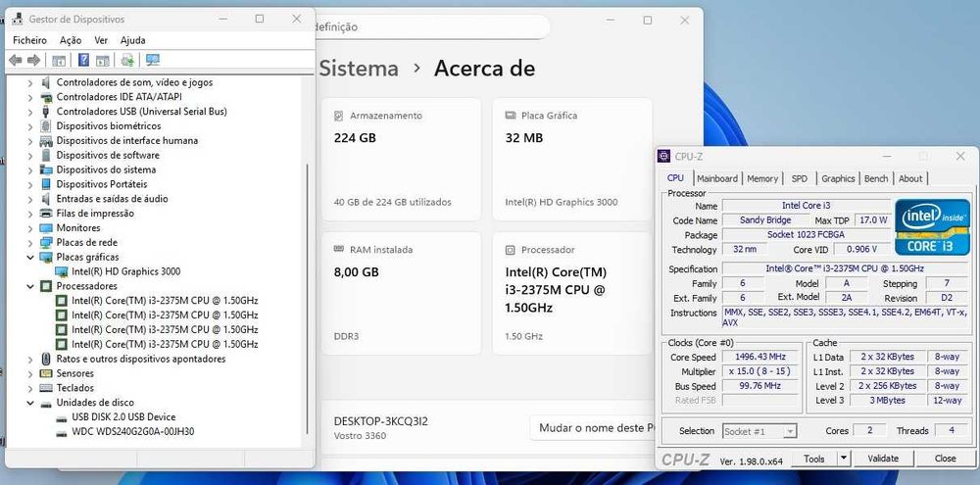Click the Intel HD Graphics 3000 device icon

pos(61,271)
